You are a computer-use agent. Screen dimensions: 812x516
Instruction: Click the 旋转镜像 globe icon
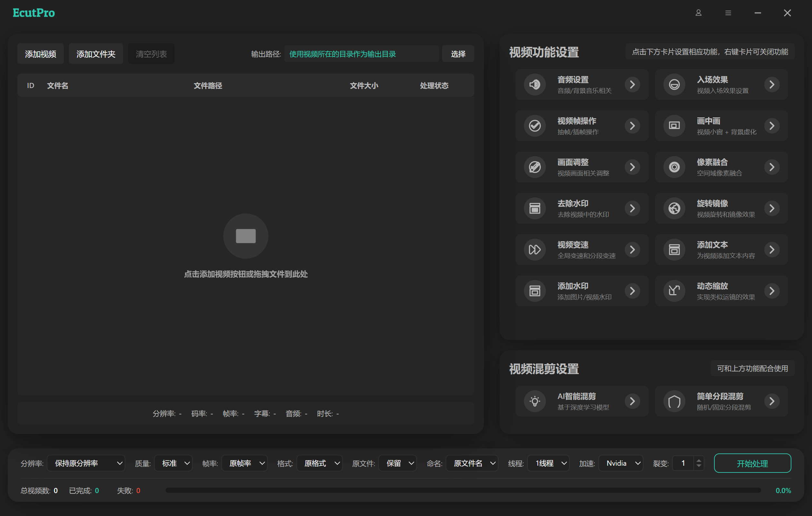(x=674, y=208)
